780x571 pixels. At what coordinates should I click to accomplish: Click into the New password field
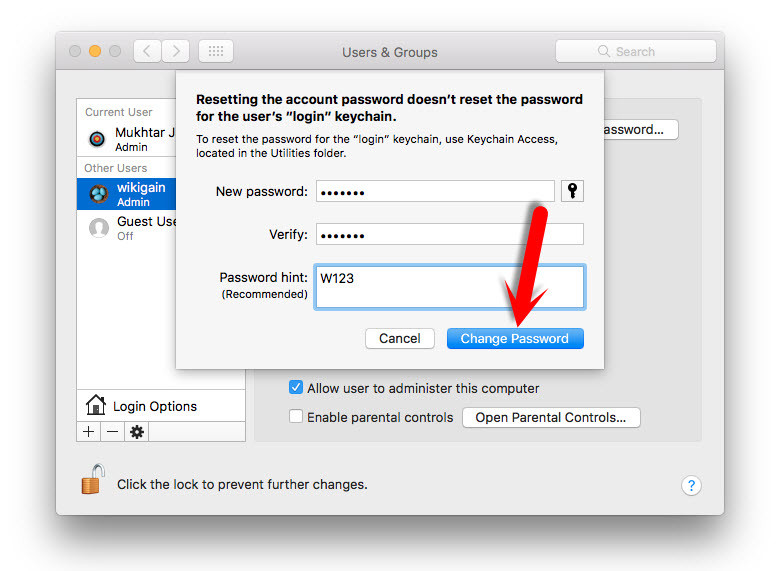click(x=435, y=191)
